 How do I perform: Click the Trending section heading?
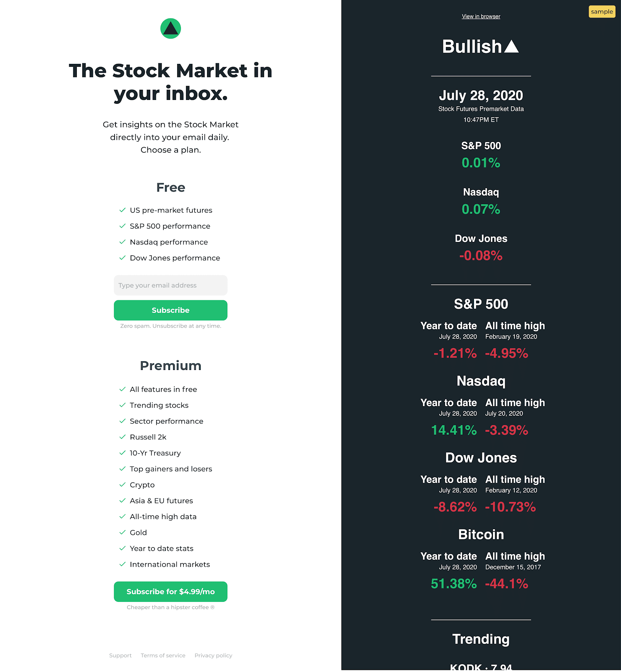click(481, 639)
